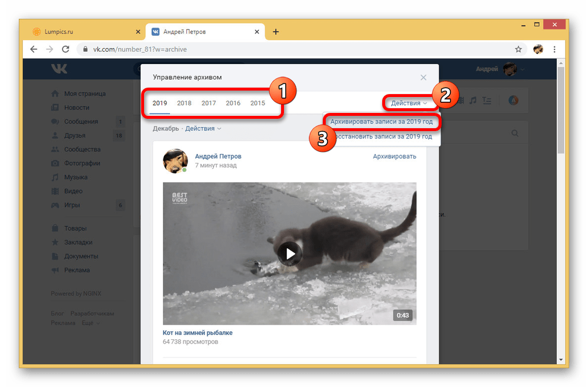588x387 pixels.
Task: Expand the Ещё footer menu
Action: pos(90,323)
